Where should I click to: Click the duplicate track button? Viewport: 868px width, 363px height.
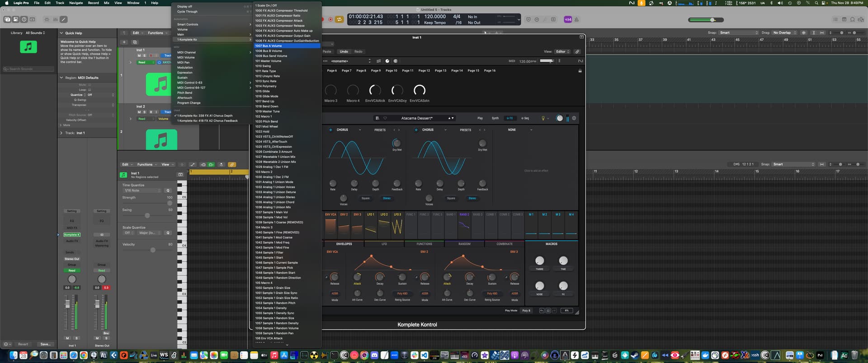[134, 42]
